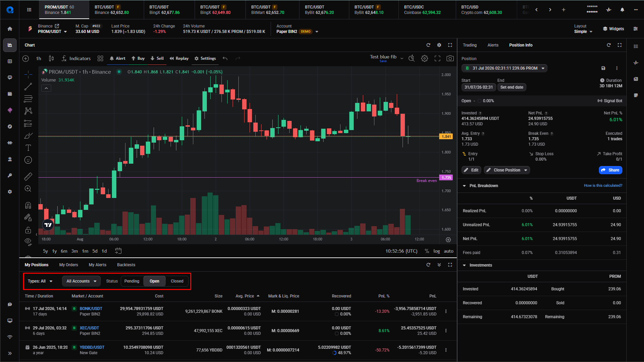The height and width of the screenshot is (362, 644).
Task: Click the Home icon in the left sidebar
Action: point(10,29)
